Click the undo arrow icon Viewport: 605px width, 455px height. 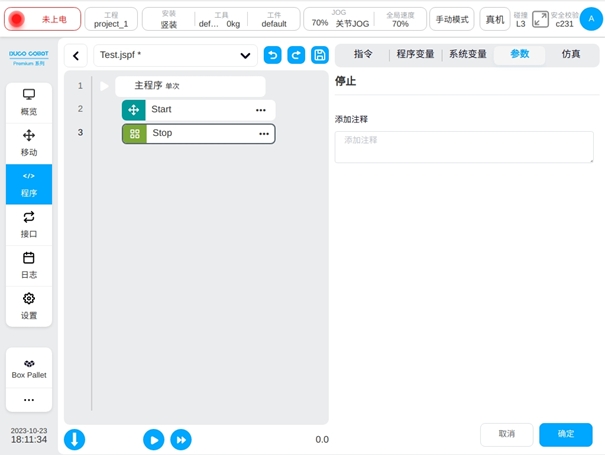pos(272,56)
